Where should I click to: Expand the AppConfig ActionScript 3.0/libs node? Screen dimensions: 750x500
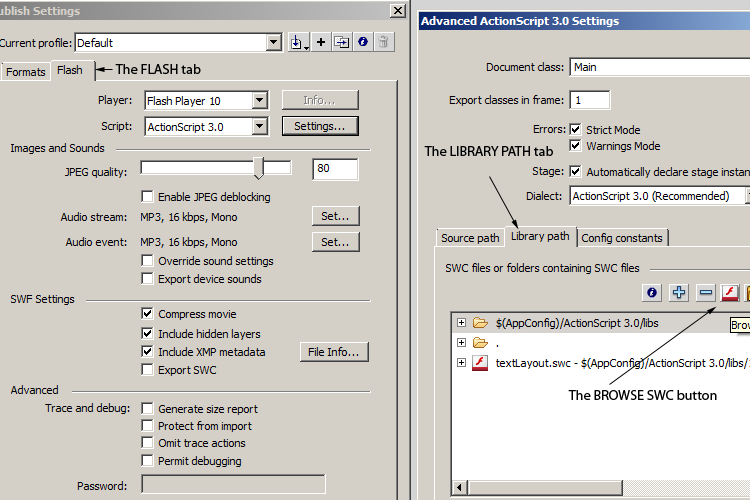click(x=461, y=322)
